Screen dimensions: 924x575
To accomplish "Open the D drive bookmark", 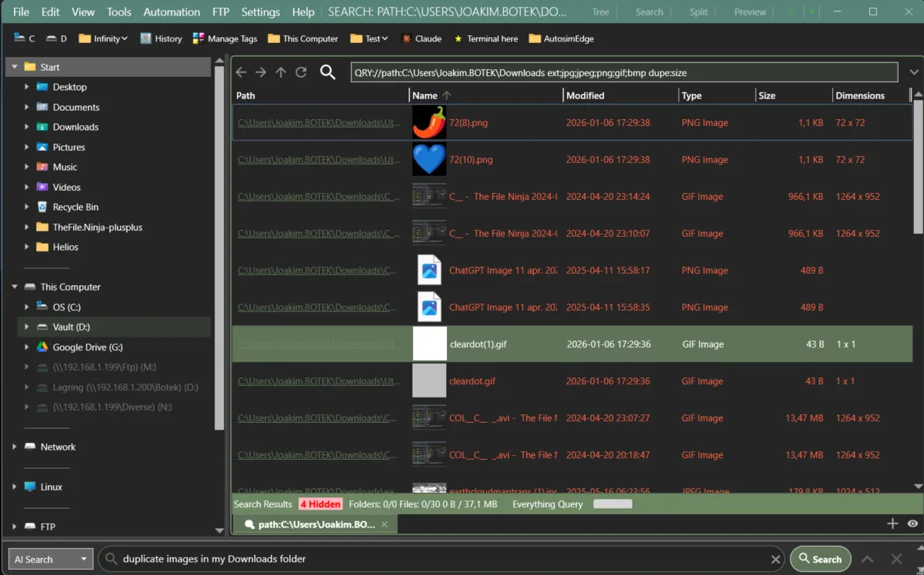I will pyautogui.click(x=56, y=38).
